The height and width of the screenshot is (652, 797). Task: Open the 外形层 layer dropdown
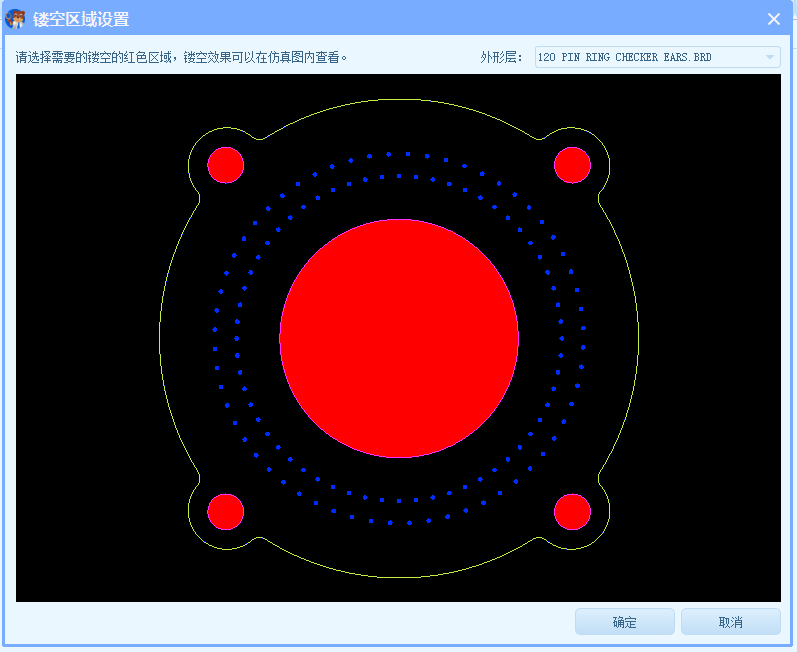pos(658,57)
